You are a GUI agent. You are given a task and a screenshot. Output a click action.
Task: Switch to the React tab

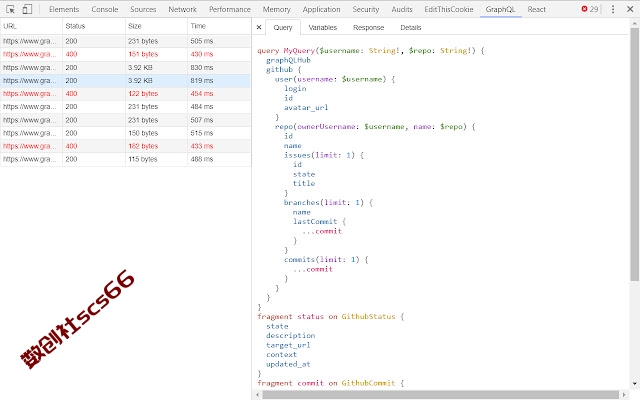click(x=536, y=9)
